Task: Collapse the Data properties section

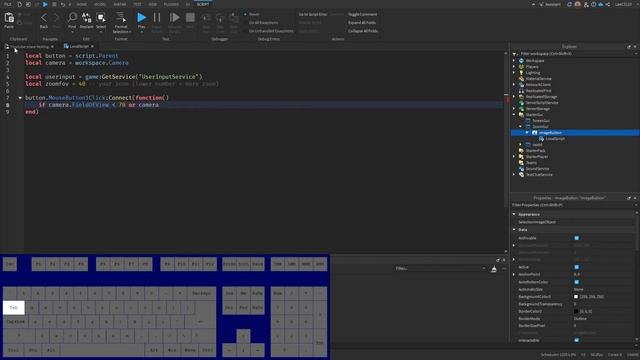Action: point(514,230)
